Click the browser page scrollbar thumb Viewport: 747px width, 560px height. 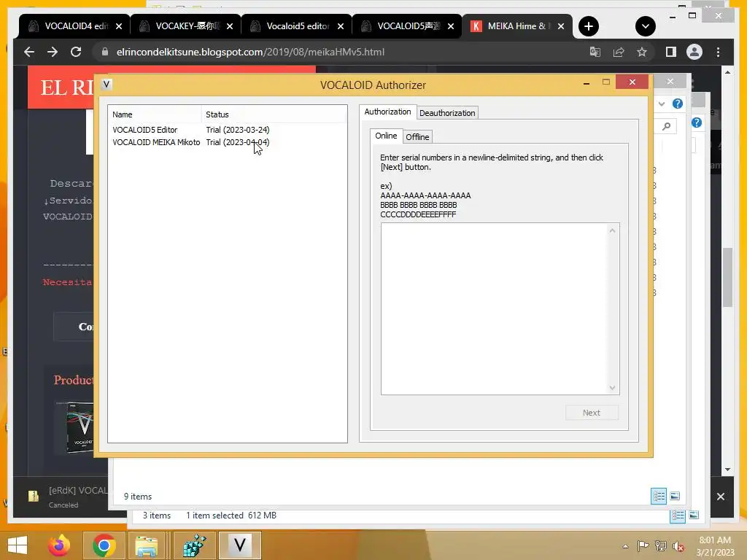pos(727,277)
